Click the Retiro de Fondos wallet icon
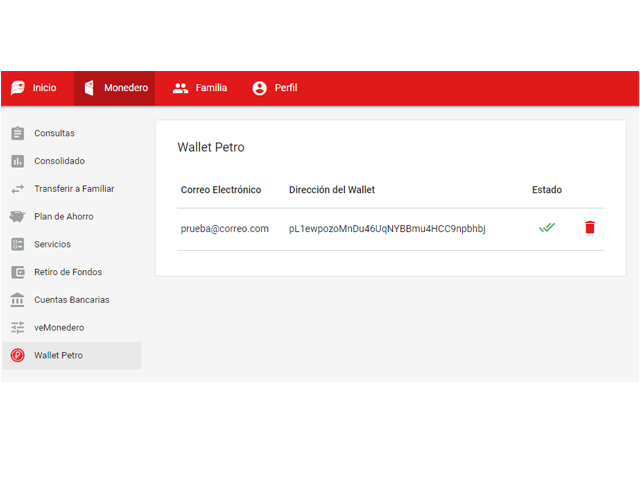640x480 pixels. 18,272
